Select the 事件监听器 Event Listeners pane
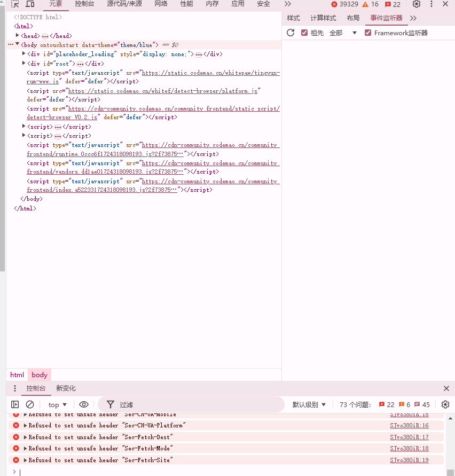455x476 pixels. point(387,18)
